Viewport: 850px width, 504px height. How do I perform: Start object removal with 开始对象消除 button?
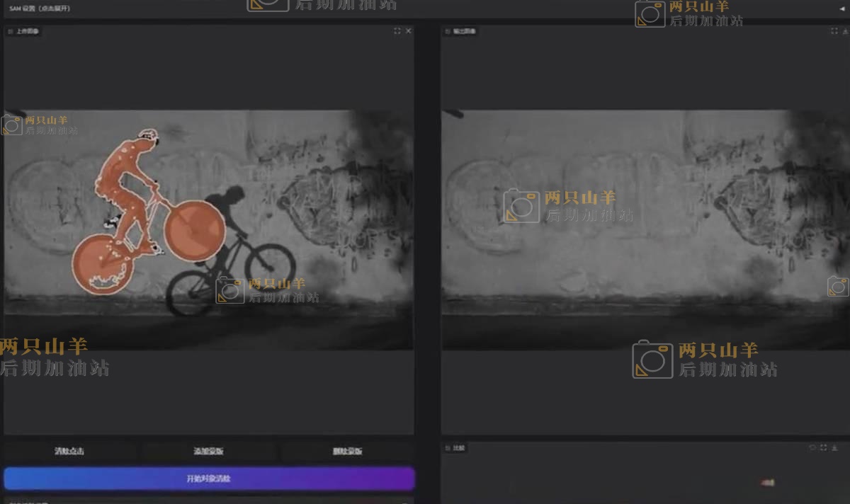(x=208, y=479)
